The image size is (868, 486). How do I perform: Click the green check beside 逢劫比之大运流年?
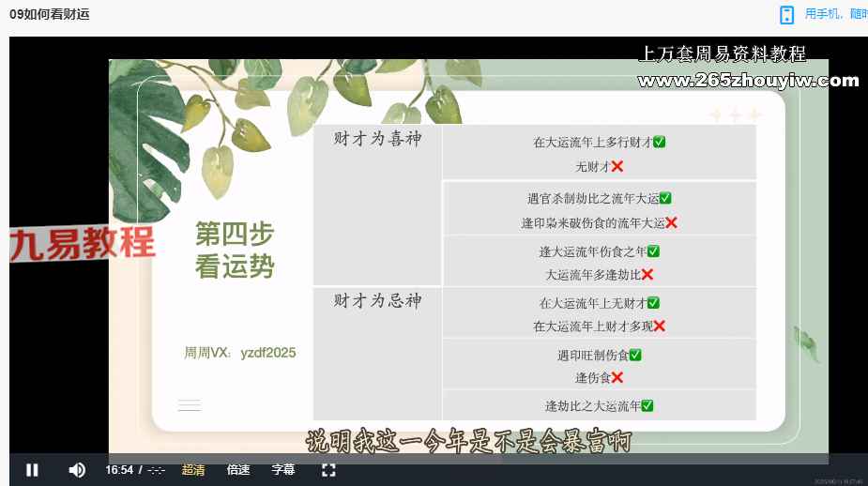pyautogui.click(x=647, y=406)
